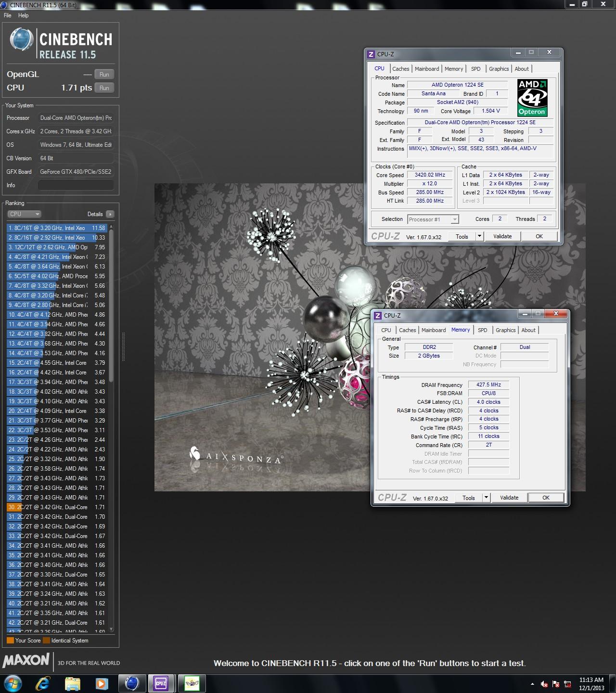Viewport: 616px width, 693px height.
Task: Click DRAM Frequency value 427.5 MHz
Action: pyautogui.click(x=488, y=385)
